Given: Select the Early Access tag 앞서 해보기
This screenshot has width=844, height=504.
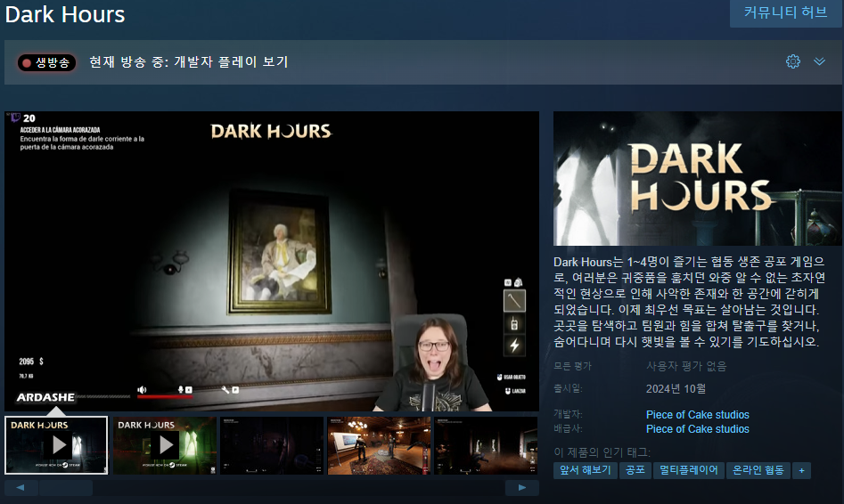Looking at the screenshot, I should pyautogui.click(x=585, y=470).
